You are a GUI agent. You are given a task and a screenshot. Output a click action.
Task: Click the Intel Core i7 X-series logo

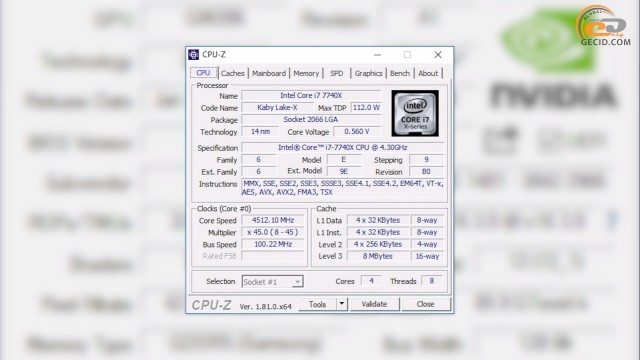[415, 113]
